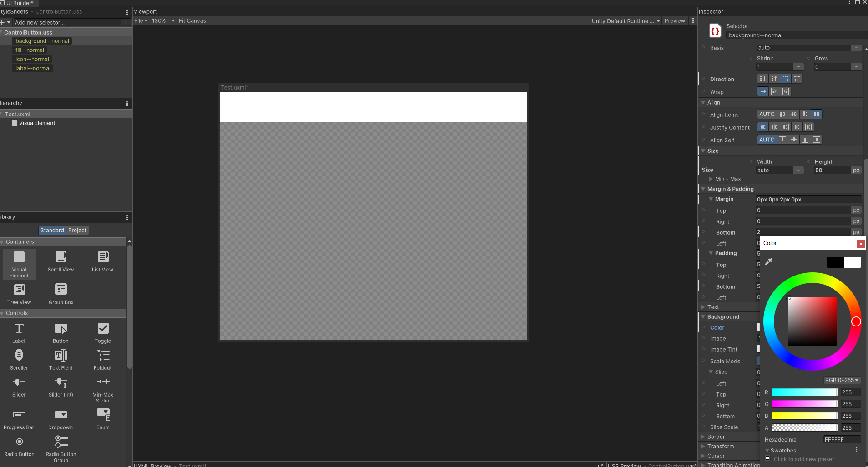Screen dimensions: 868x467
Task: Set flex Direction to column-reverse (up arrow)
Action: 774,79
